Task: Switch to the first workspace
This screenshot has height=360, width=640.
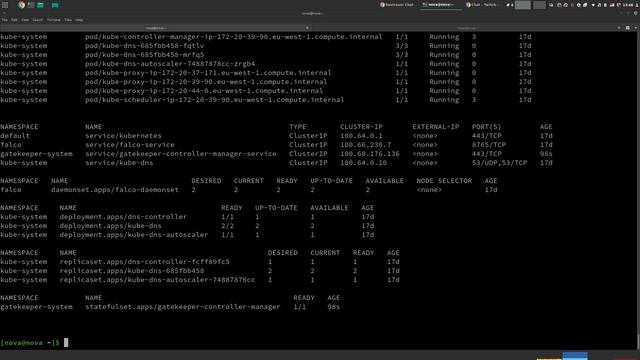Action: pos(522,5)
